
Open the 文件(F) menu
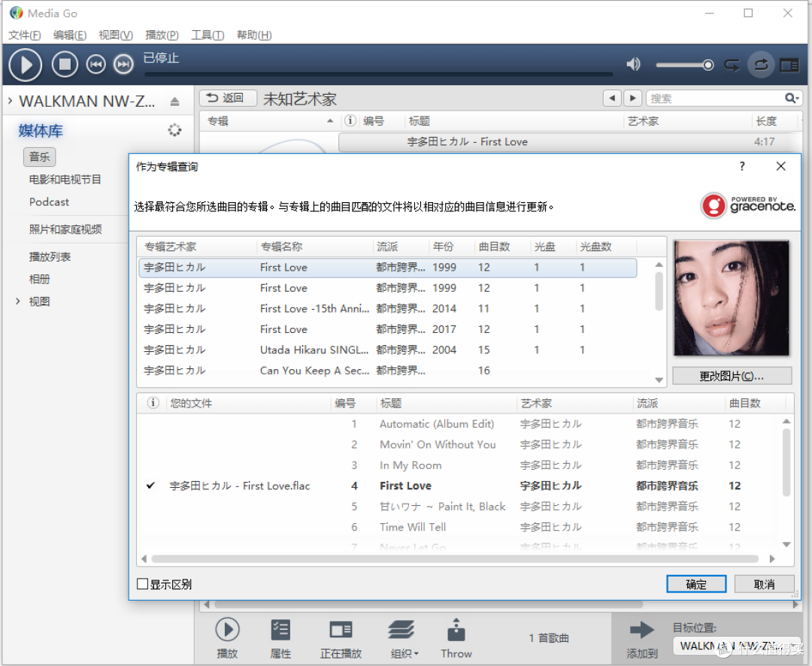(24, 35)
